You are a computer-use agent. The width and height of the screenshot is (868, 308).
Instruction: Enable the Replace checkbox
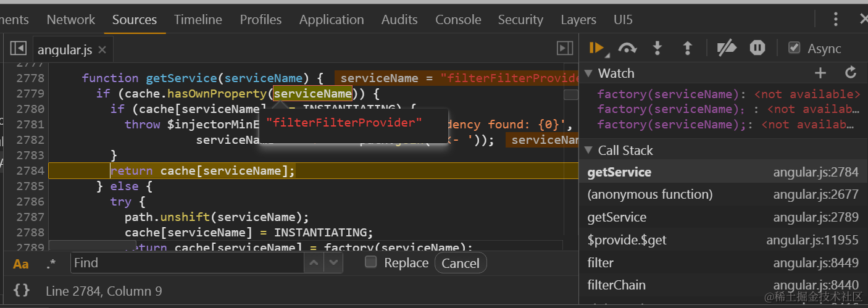pyautogui.click(x=370, y=262)
